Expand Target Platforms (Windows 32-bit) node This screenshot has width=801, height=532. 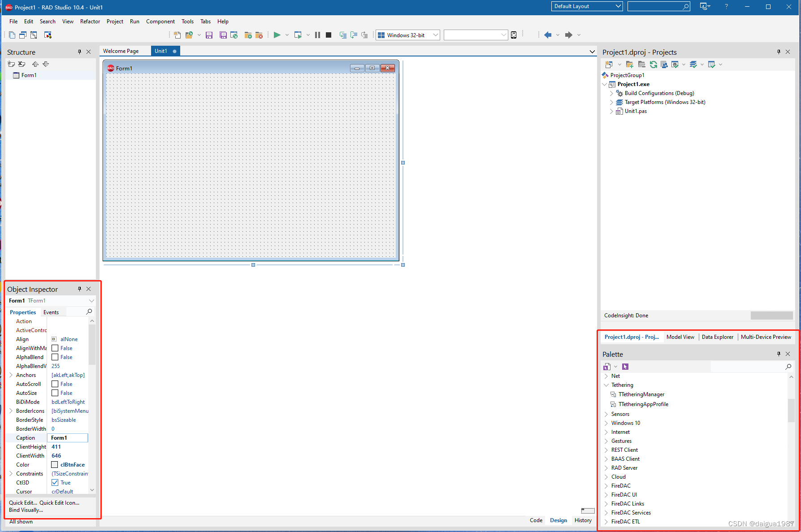[x=611, y=102]
